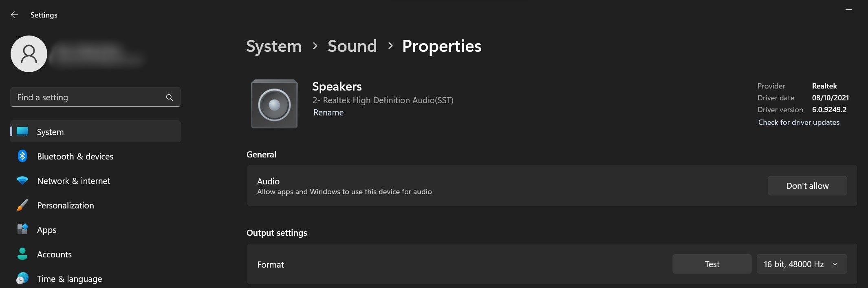Open Bluetooth & devices settings

coord(75,157)
